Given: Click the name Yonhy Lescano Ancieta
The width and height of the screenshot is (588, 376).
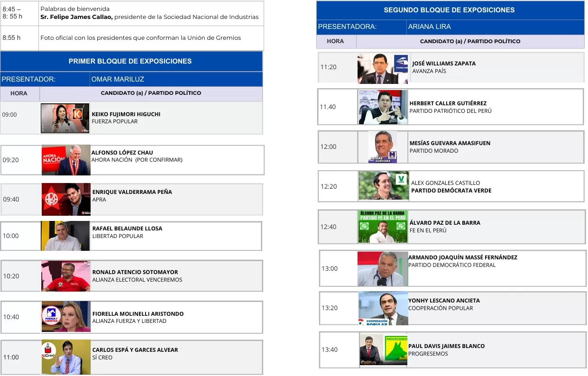Looking at the screenshot, I should click(x=444, y=301).
